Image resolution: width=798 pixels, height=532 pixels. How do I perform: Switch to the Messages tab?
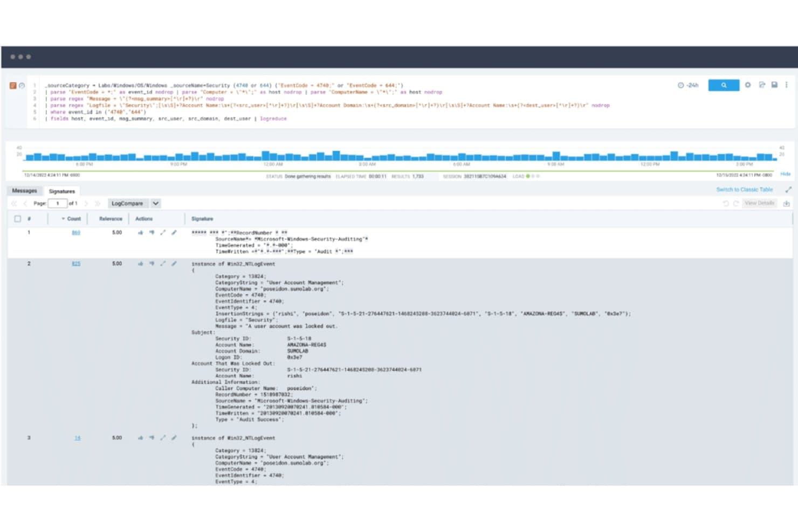coord(24,191)
